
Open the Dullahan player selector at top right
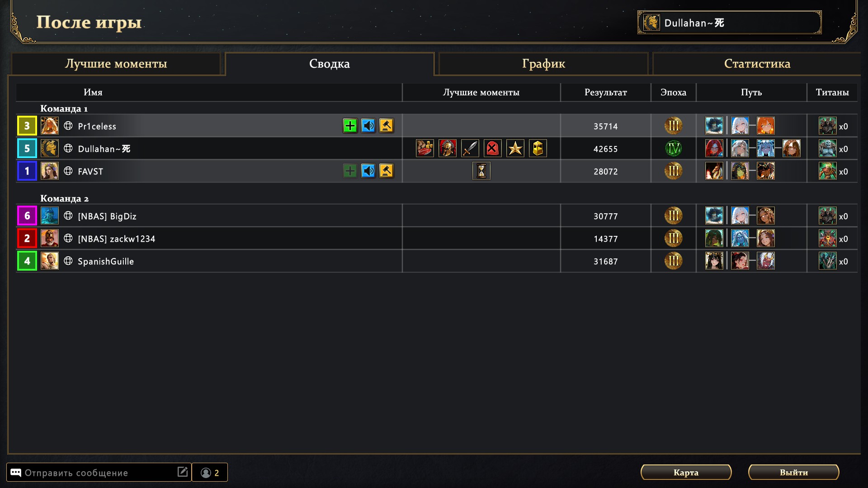(729, 23)
